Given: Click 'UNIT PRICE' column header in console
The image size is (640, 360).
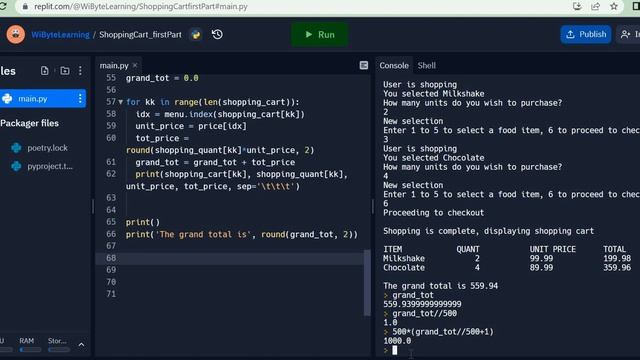Looking at the screenshot, I should click(x=553, y=249).
